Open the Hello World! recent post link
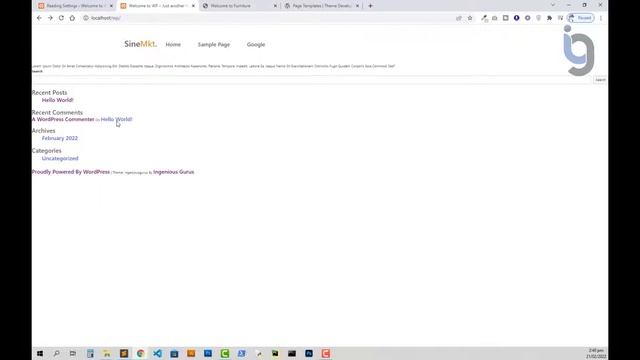The width and height of the screenshot is (640, 360). pos(58,100)
